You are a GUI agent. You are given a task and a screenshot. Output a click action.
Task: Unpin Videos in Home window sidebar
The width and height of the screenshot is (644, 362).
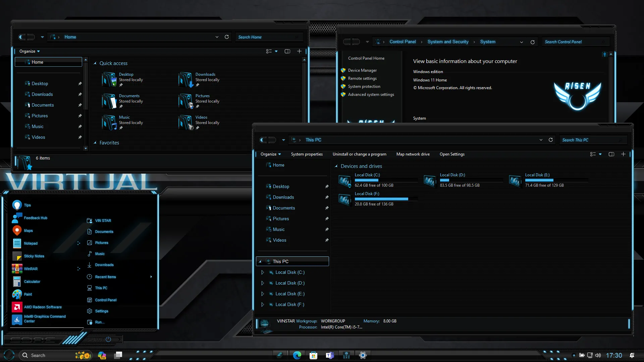[x=80, y=137]
